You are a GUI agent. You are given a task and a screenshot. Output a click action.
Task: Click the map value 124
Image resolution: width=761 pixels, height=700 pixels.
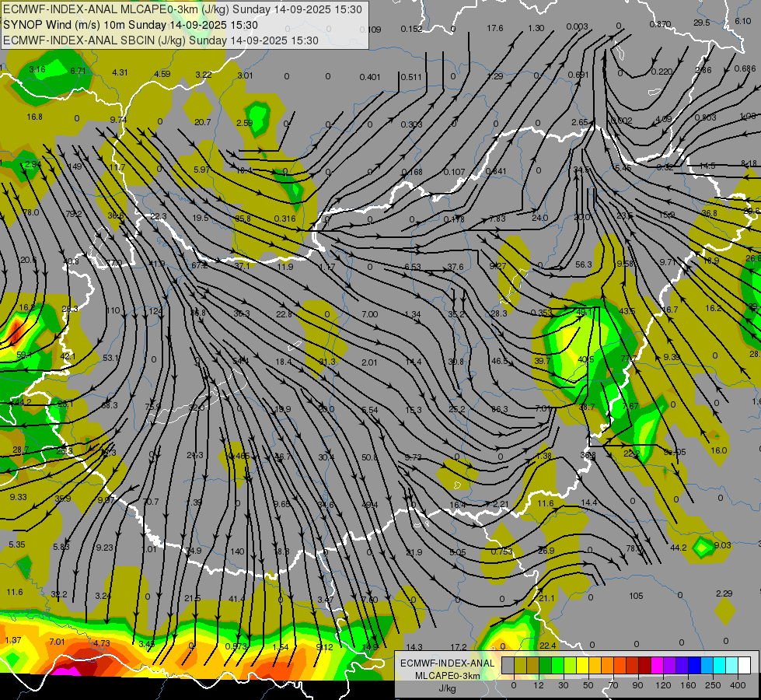click(155, 311)
